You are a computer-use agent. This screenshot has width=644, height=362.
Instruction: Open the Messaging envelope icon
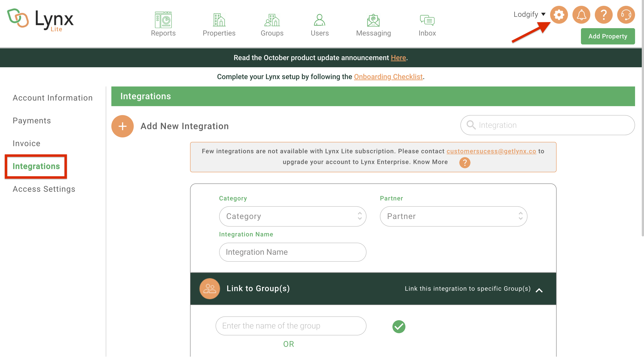pos(373,20)
